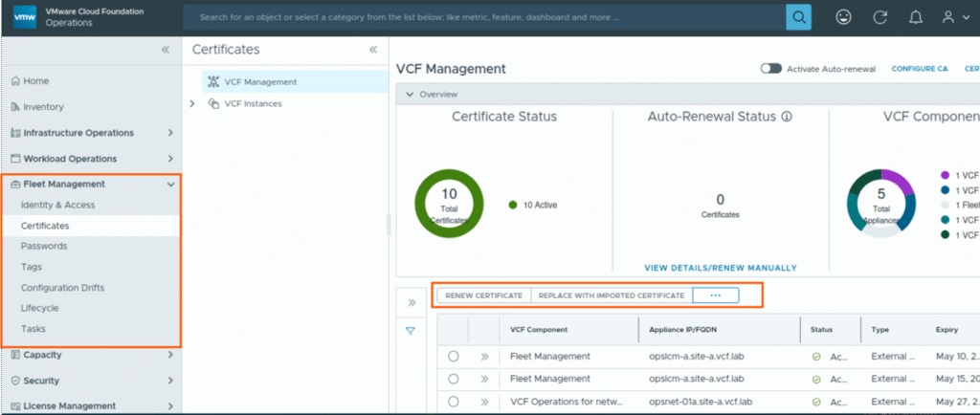
Task: Expand the VCF Instances tree node
Action: pos(192,103)
